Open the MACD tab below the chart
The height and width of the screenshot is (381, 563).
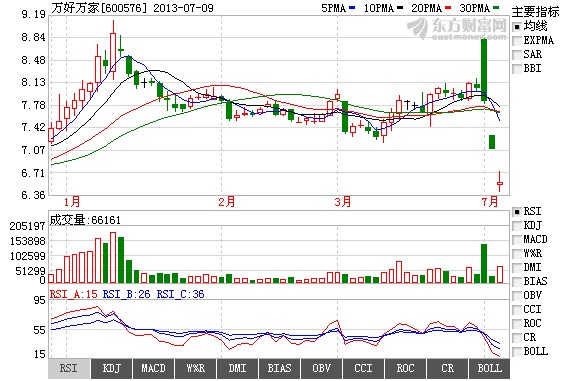click(x=153, y=368)
